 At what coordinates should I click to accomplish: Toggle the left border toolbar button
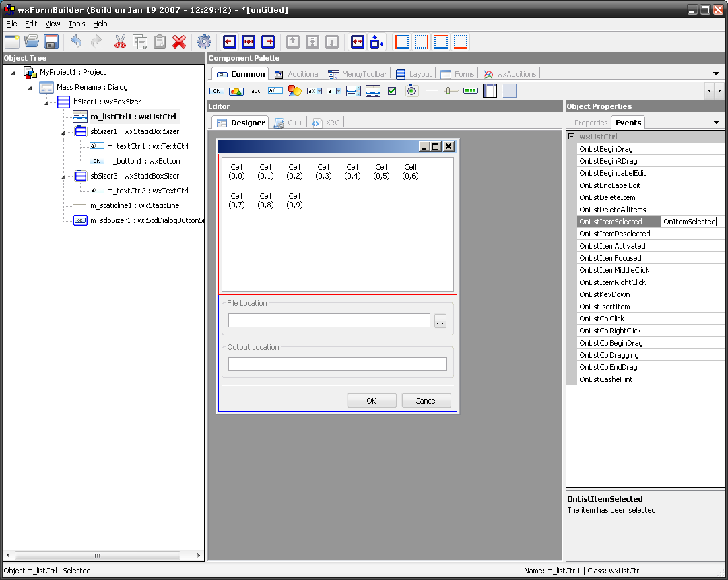tap(402, 42)
